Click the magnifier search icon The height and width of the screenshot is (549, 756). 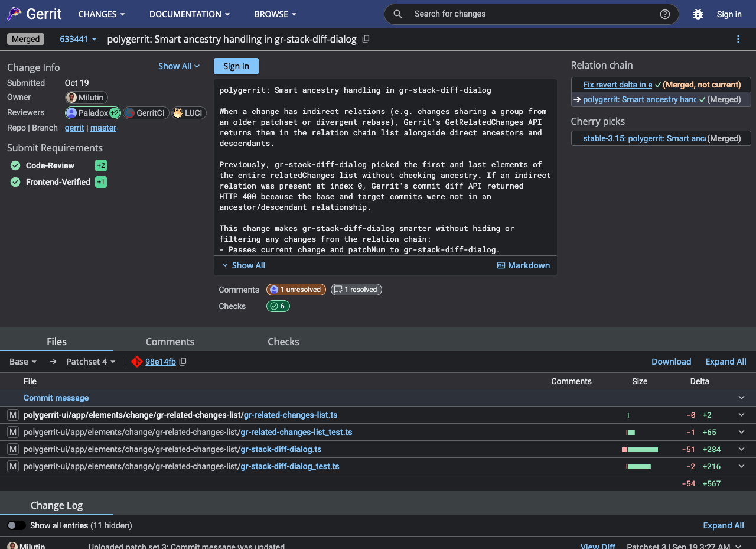[x=398, y=14]
